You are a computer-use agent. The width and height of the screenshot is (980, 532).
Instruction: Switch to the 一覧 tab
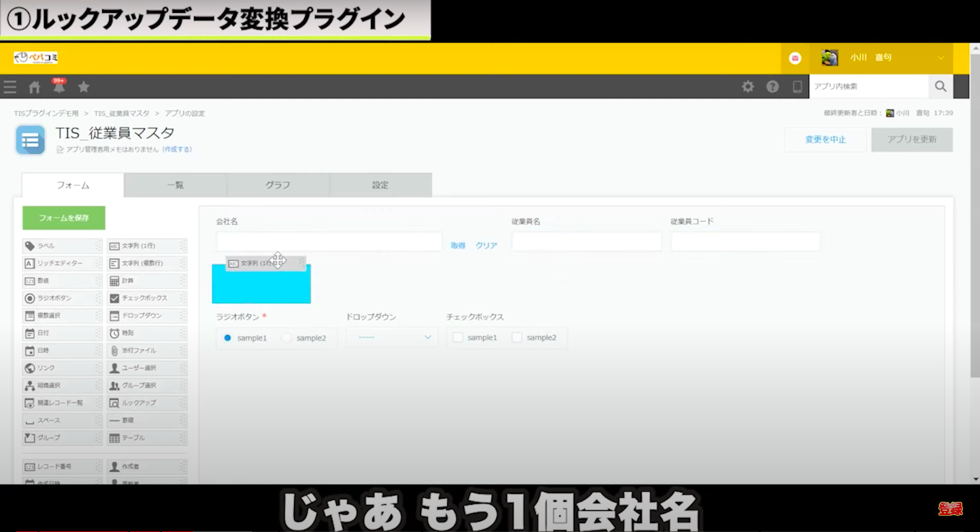(x=176, y=185)
